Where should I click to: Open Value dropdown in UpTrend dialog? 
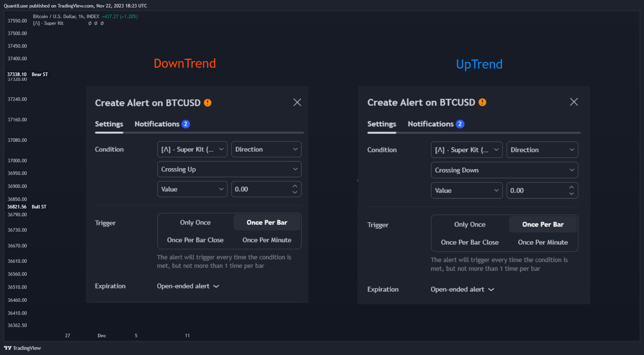467,190
